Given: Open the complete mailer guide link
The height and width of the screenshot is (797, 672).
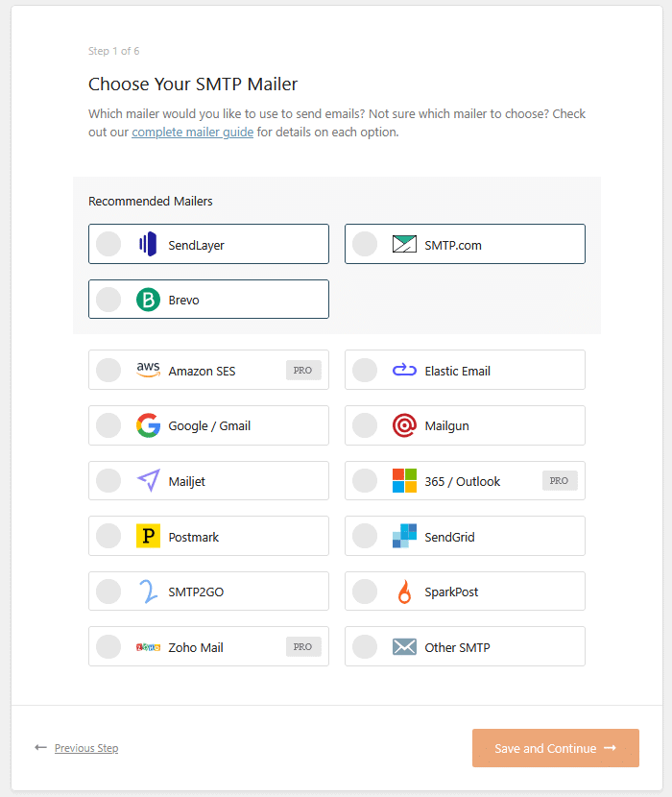Looking at the screenshot, I should 192,132.
